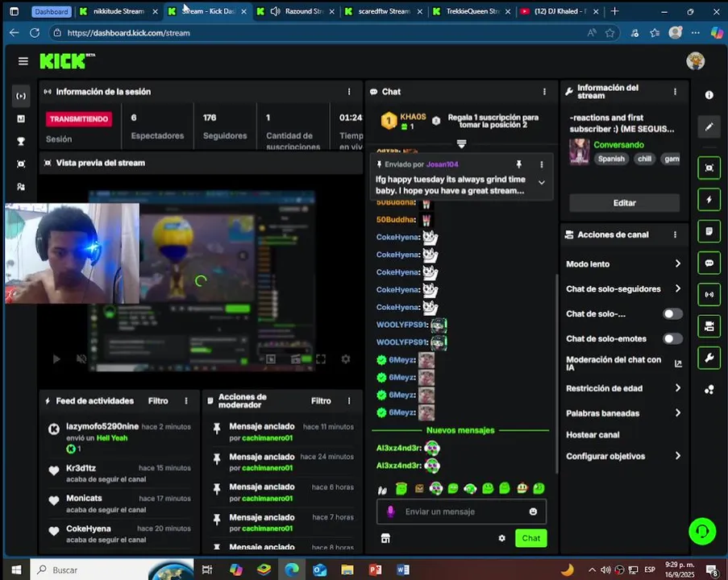Open PowerPoint from the taskbar
728x580 pixels.
(x=375, y=570)
